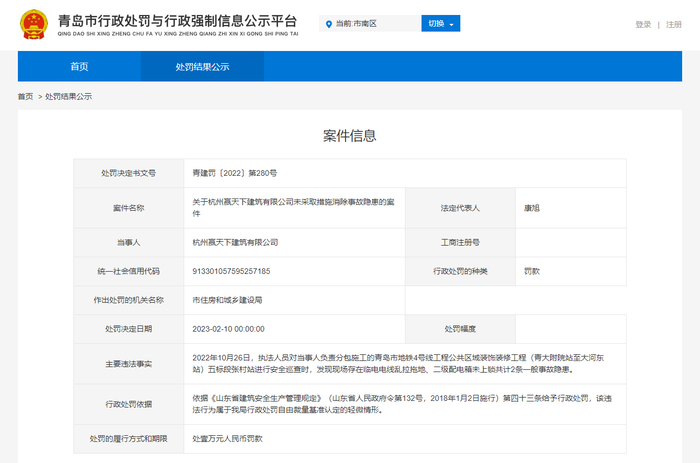This screenshot has height=463, width=700.
Task: Click the agency value 市住房和城乡建设局
Action: [227, 300]
